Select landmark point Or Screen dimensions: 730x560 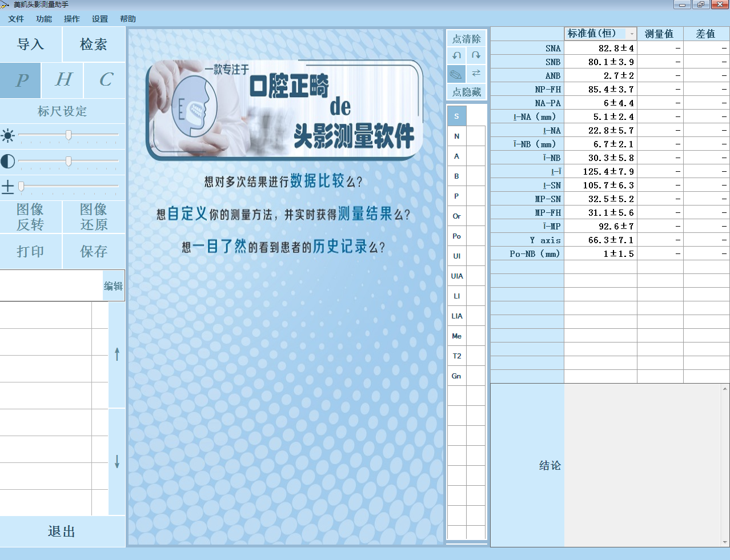click(x=456, y=216)
